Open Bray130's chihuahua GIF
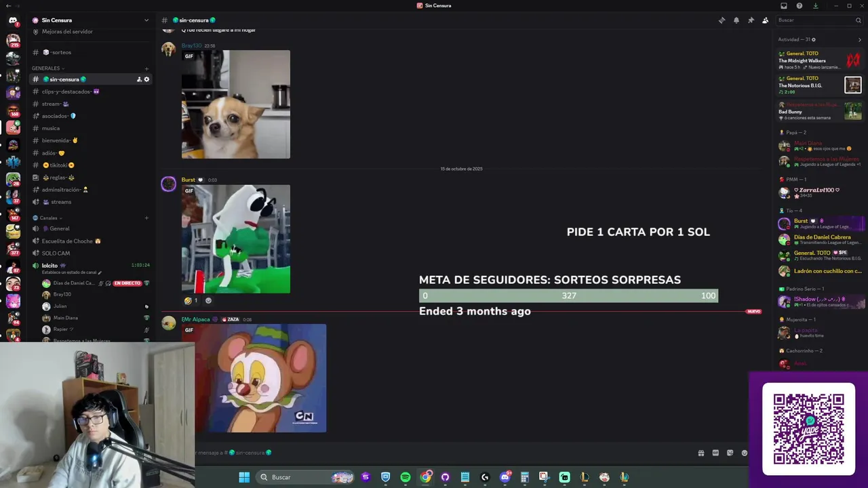The width and height of the screenshot is (868, 488). point(235,104)
